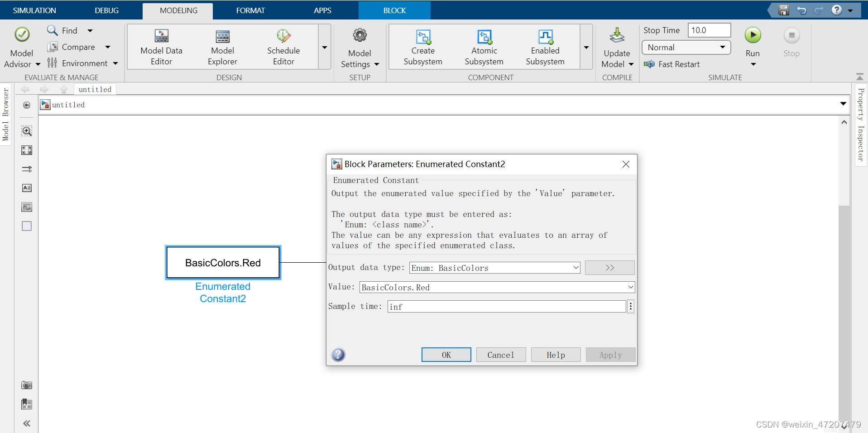Expand the Design gallery dropdown
This screenshot has width=868, height=433.
(325, 47)
